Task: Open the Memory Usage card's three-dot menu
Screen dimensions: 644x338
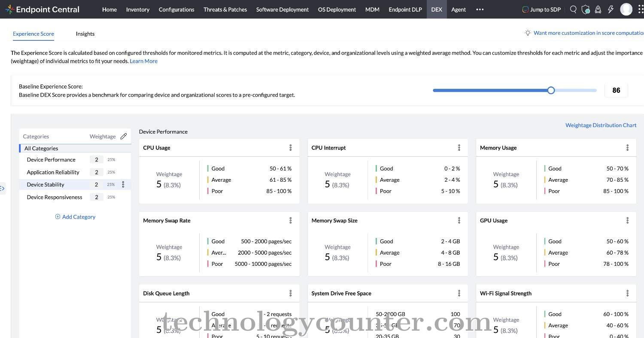Action: pyautogui.click(x=627, y=148)
